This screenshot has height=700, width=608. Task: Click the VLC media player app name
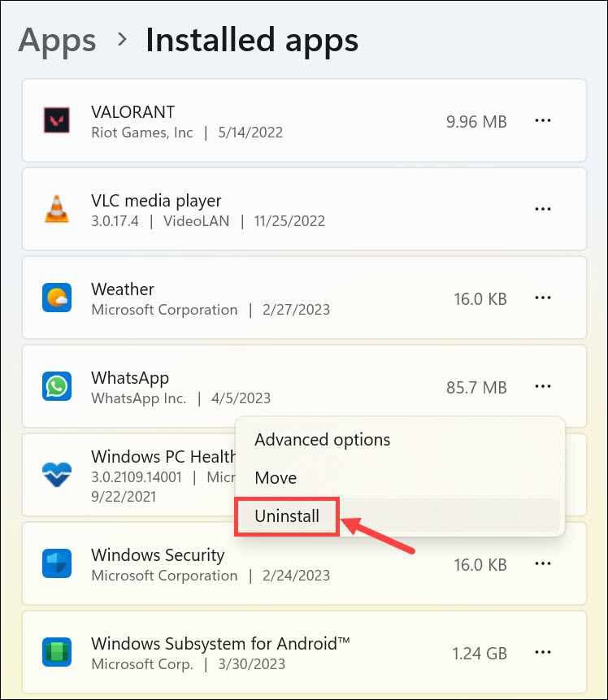pyautogui.click(x=156, y=201)
